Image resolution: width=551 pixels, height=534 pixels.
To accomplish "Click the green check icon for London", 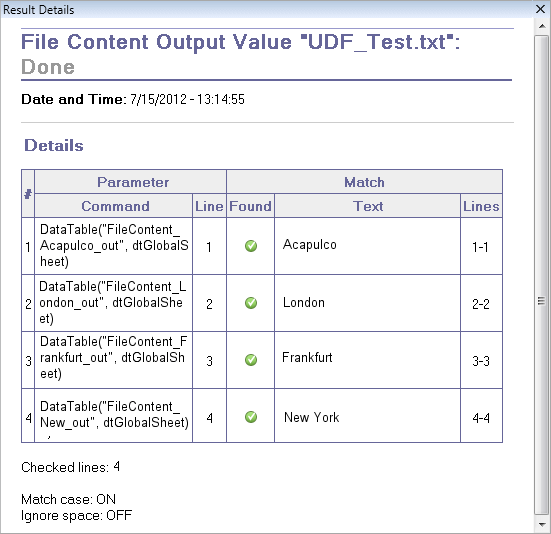I will point(251,303).
